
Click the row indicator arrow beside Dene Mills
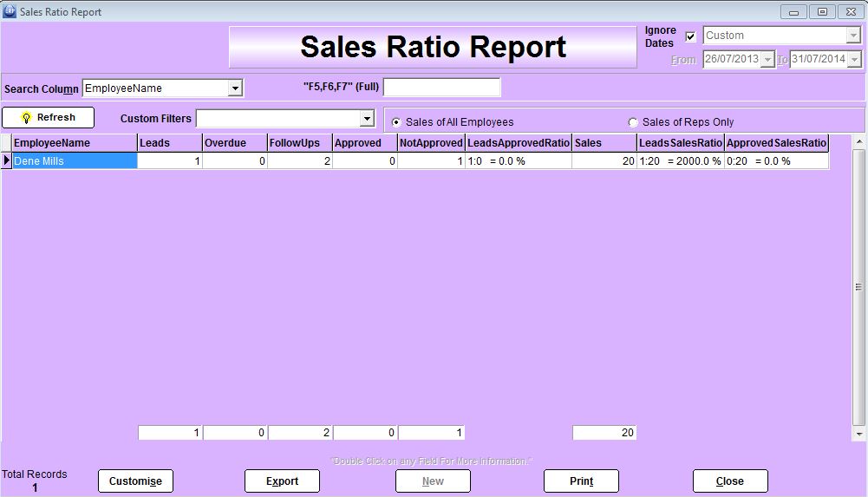[x=7, y=160]
